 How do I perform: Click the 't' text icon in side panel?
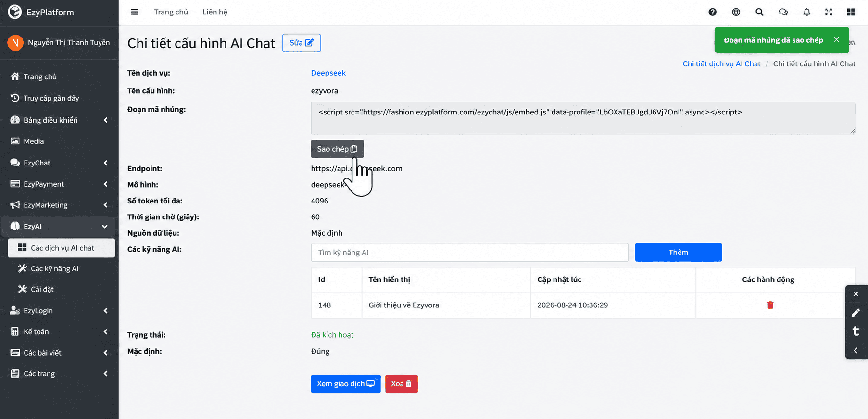855,331
